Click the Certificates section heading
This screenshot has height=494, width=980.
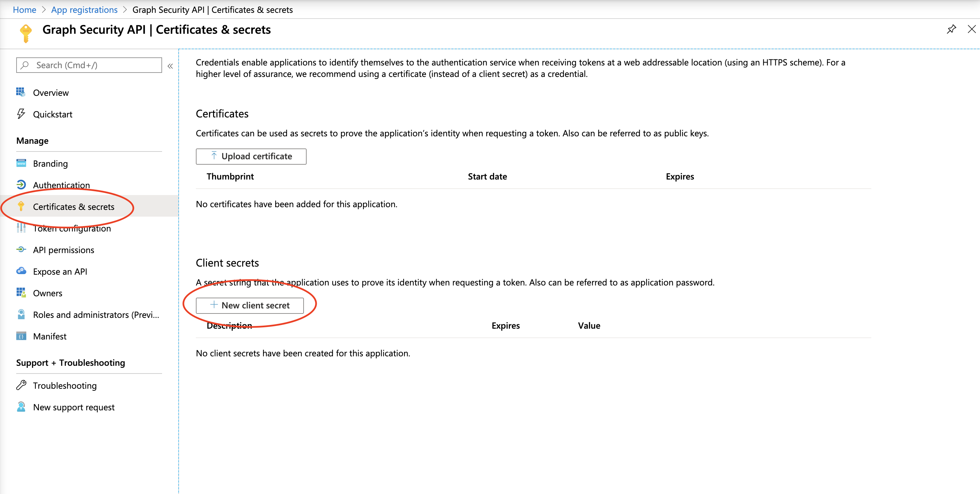tap(222, 114)
